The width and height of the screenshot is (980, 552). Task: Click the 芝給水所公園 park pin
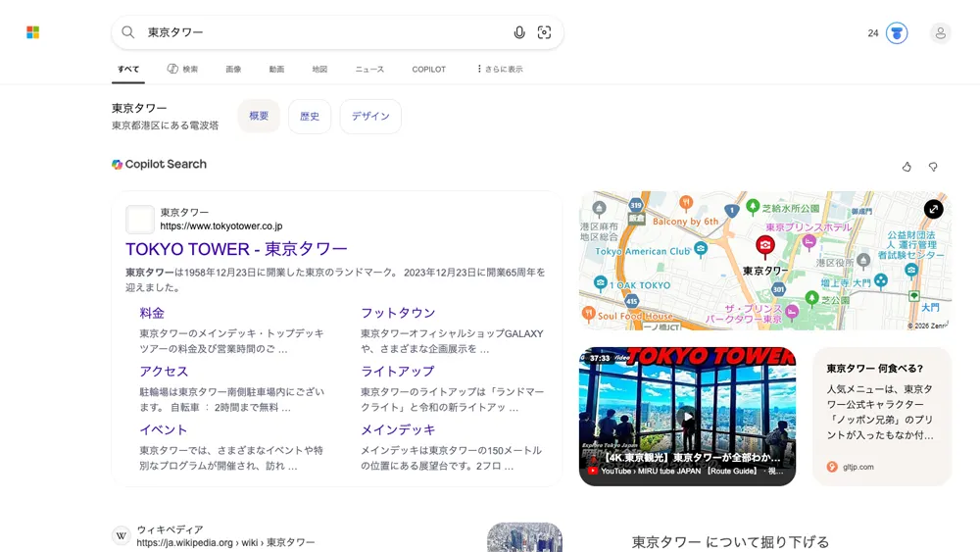tap(753, 206)
